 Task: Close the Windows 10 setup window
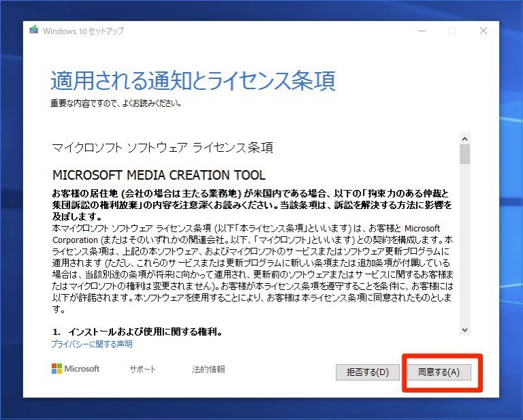[x=484, y=31]
